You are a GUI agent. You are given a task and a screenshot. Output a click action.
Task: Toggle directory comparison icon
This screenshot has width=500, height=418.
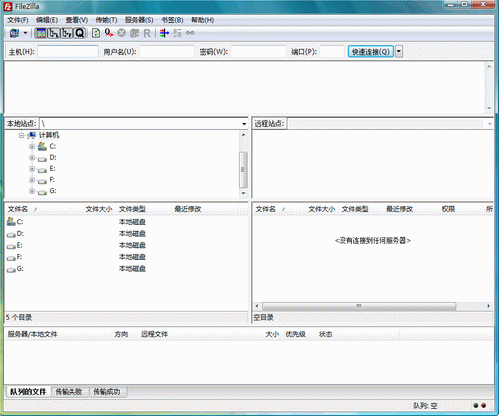click(x=177, y=33)
